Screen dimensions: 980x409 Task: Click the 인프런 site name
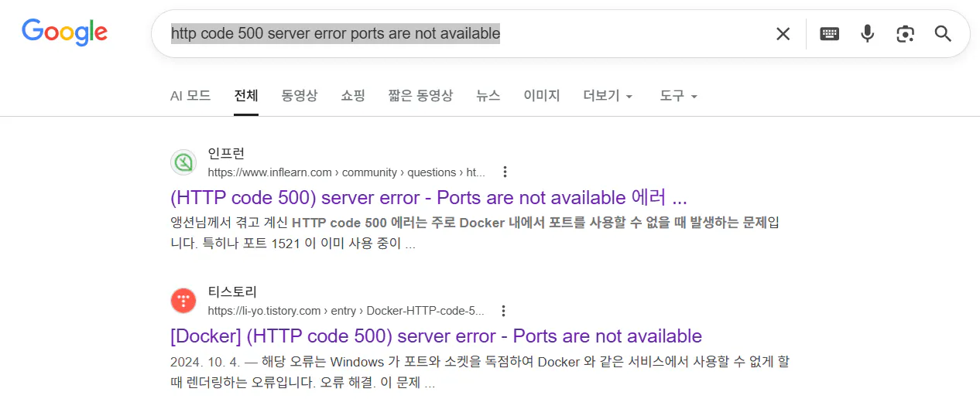(x=226, y=153)
